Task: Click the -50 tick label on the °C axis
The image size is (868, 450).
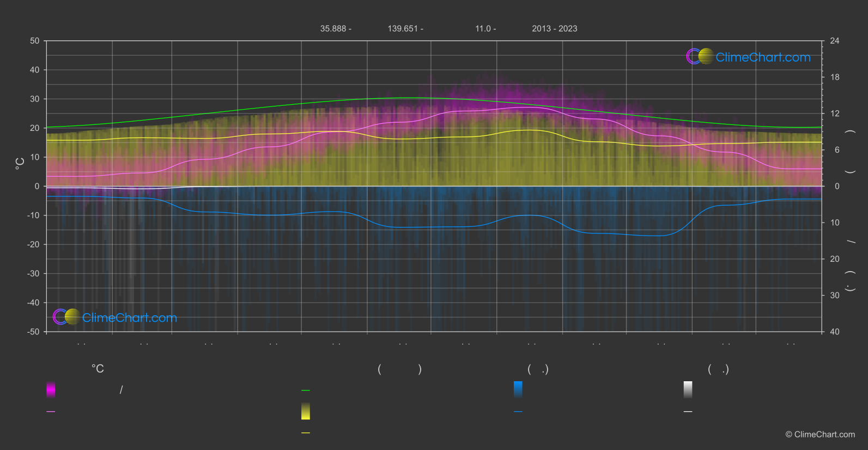Action: point(33,332)
